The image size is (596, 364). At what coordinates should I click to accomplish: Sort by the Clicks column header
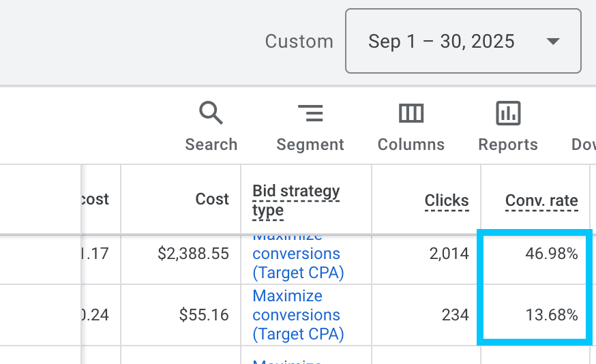[447, 200]
